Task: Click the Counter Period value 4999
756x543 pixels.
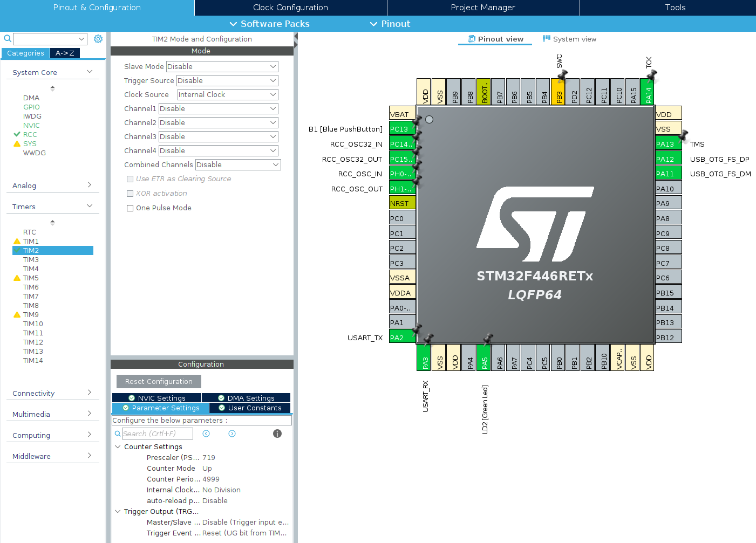Action: click(x=211, y=479)
